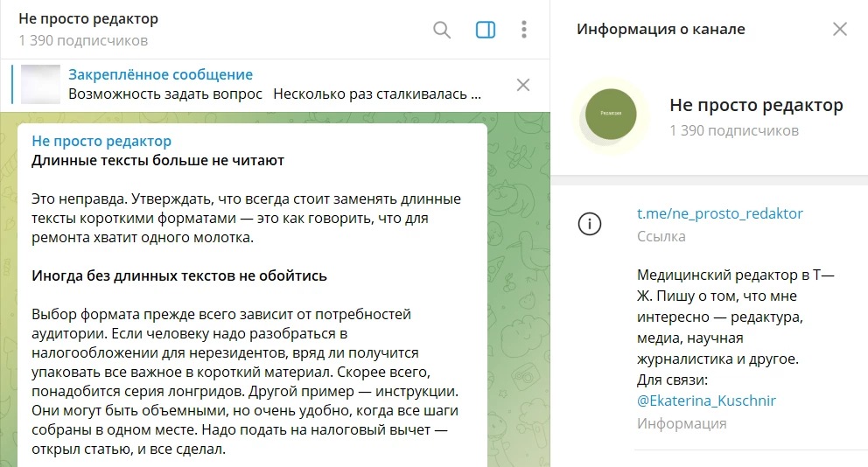The image size is (868, 467).
Task: Click the subscriber count in chat header
Action: tap(83, 41)
